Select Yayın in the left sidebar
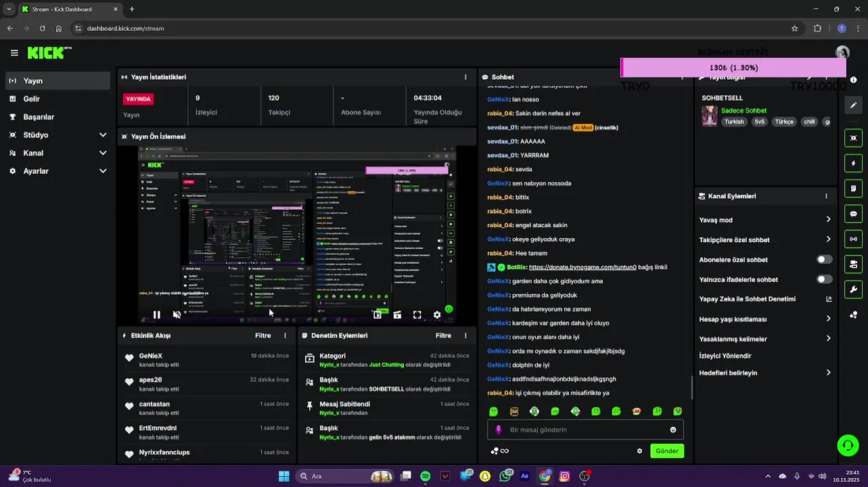The width and height of the screenshot is (868, 487). pyautogui.click(x=57, y=80)
